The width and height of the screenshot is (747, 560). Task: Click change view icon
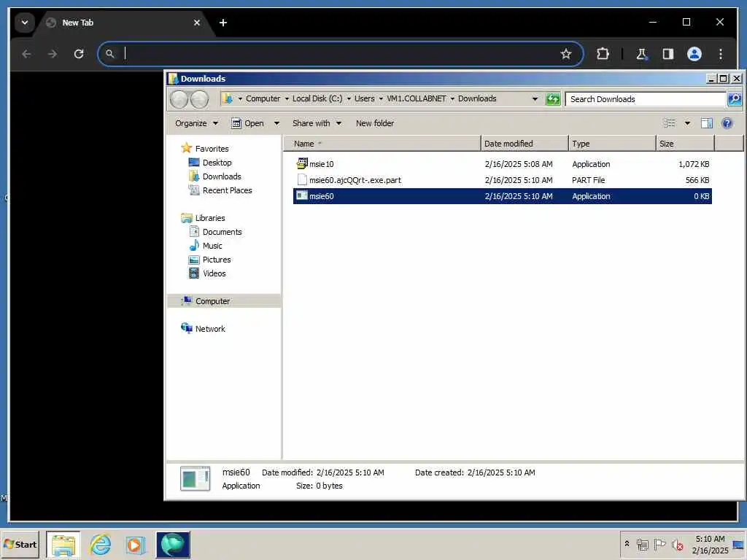pos(670,123)
